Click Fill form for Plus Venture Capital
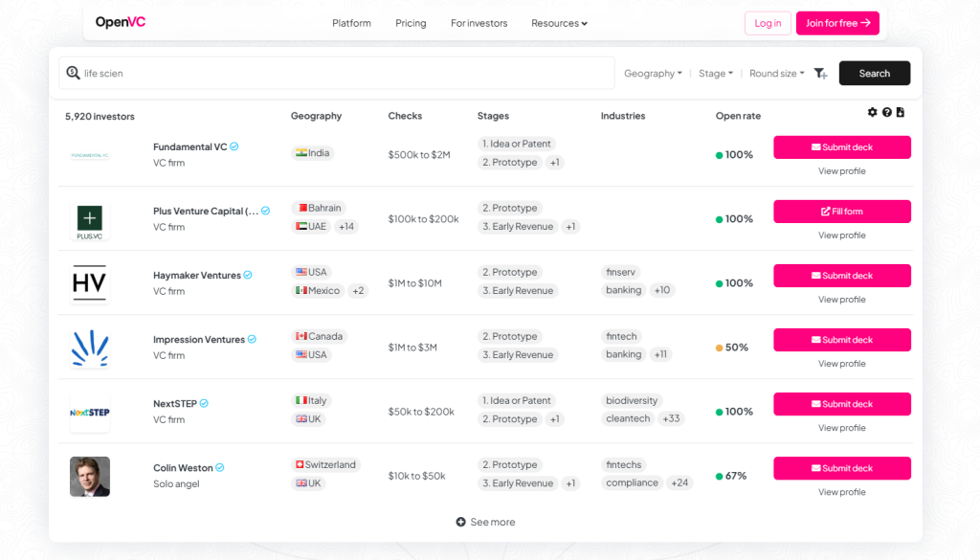 click(x=841, y=212)
